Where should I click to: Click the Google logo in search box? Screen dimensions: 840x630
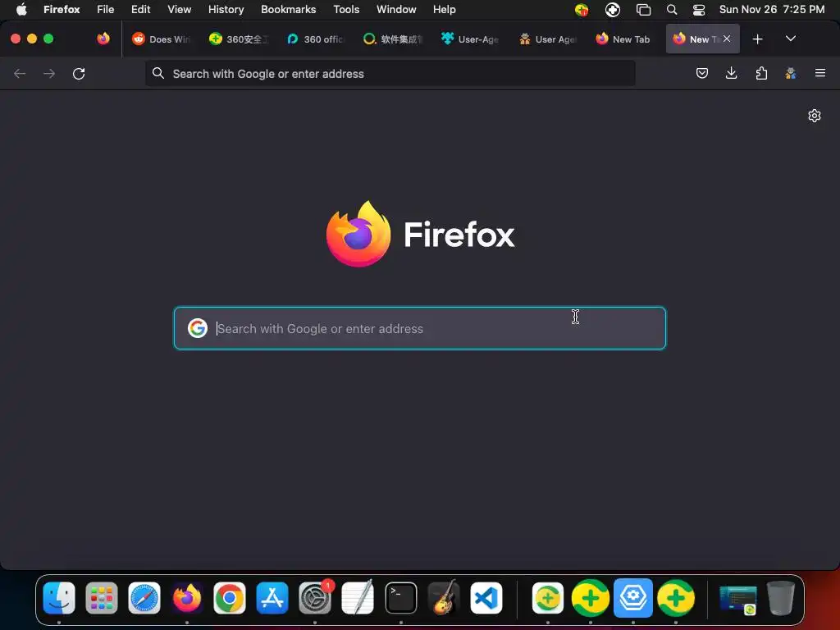coord(198,328)
